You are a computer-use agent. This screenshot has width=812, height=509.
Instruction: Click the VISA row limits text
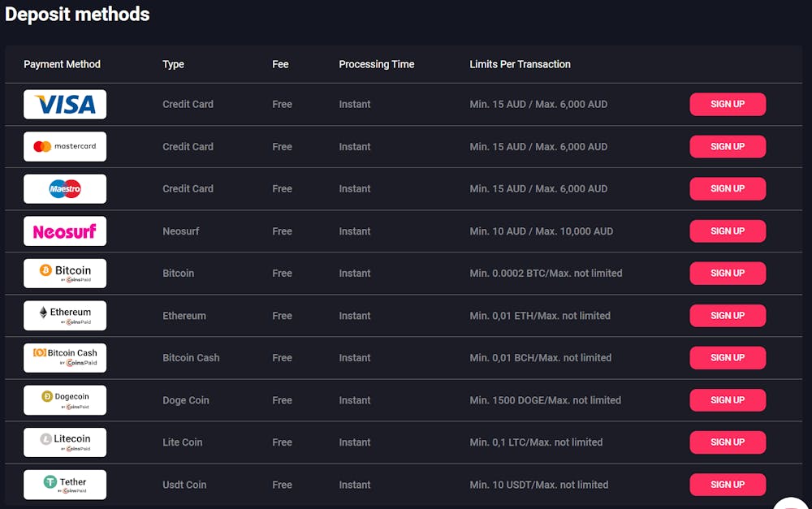(x=538, y=104)
